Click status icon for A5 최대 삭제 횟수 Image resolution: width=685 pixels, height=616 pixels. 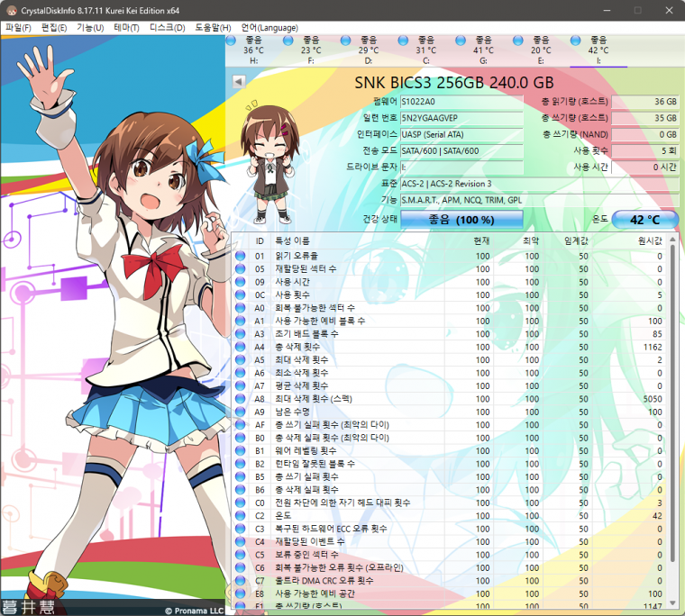click(x=241, y=359)
